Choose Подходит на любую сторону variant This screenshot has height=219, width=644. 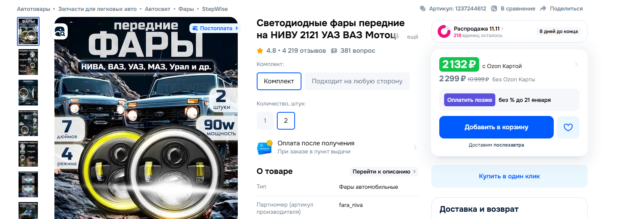click(357, 81)
